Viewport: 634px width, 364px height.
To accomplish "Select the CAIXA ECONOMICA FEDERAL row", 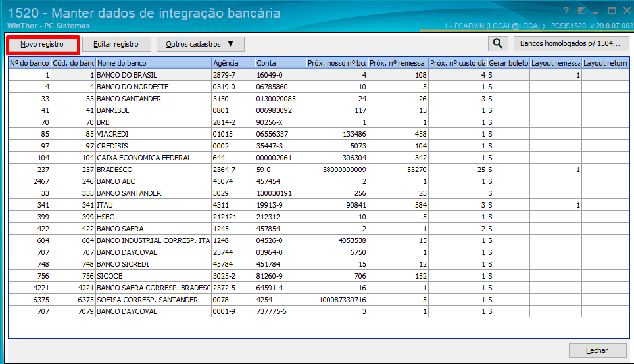I will [x=318, y=158].
